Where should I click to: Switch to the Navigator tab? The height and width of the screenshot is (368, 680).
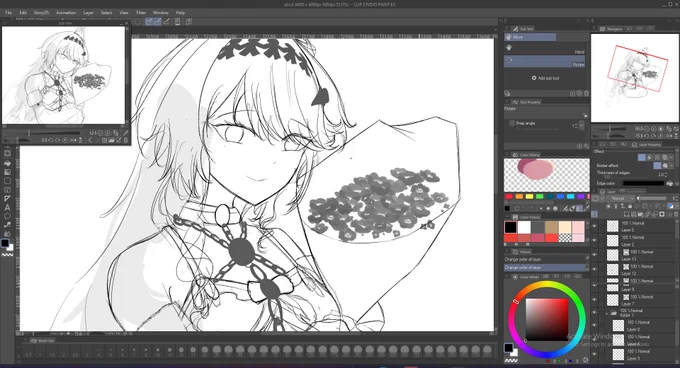click(x=611, y=29)
